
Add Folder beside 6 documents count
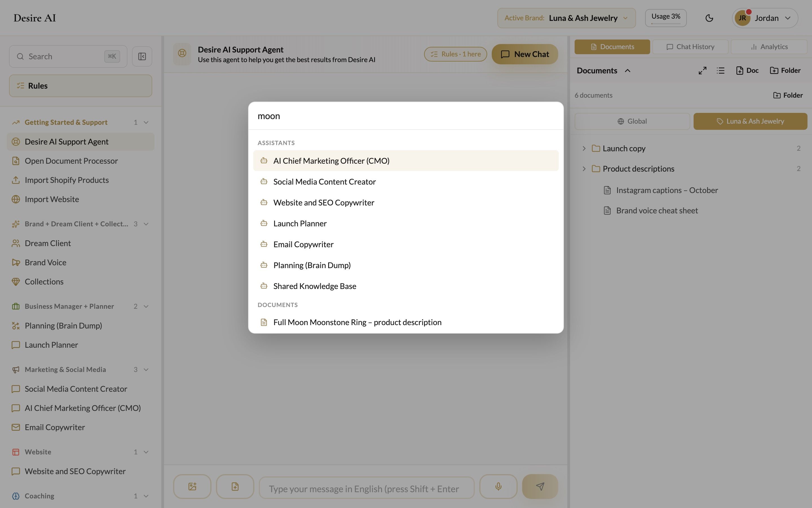click(x=788, y=95)
